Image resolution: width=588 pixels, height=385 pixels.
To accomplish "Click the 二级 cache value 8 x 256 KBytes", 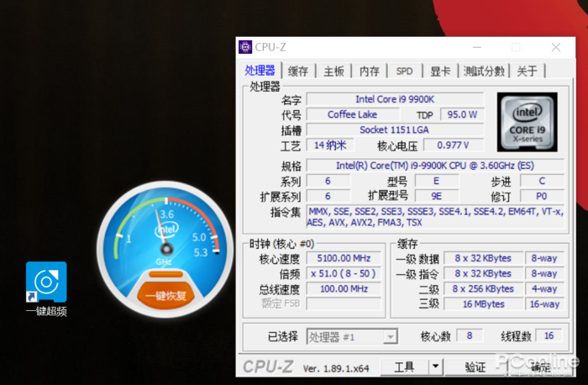I will click(483, 288).
